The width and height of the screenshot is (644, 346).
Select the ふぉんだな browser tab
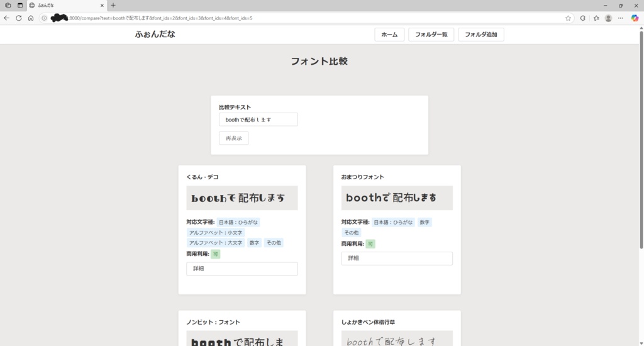pos(65,5)
